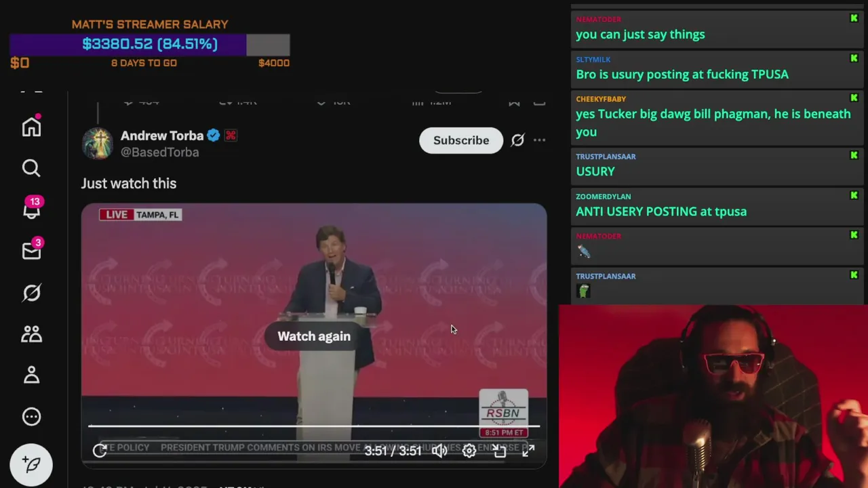
Task: Click the streamer webcam overlay
Action: 713,396
